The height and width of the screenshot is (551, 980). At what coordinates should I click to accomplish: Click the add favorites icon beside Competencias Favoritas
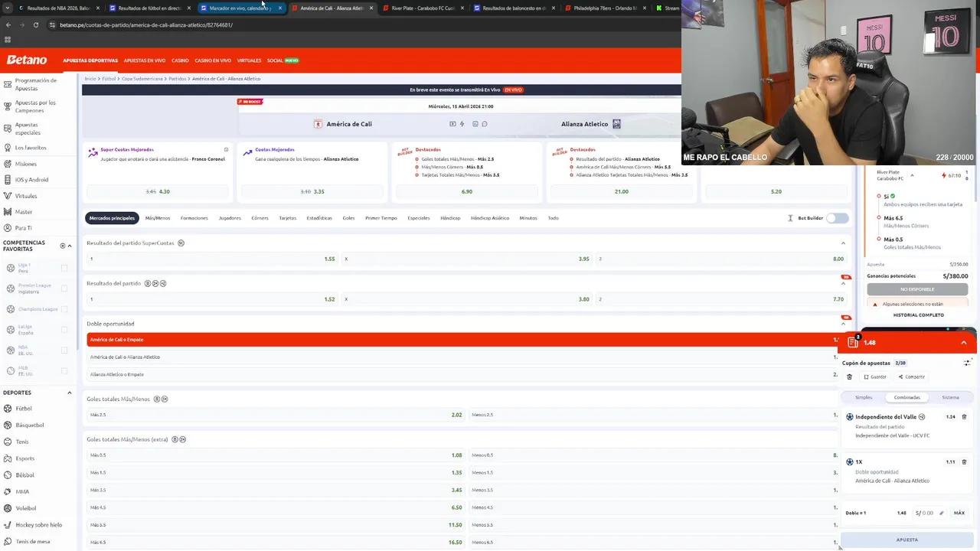coord(63,246)
